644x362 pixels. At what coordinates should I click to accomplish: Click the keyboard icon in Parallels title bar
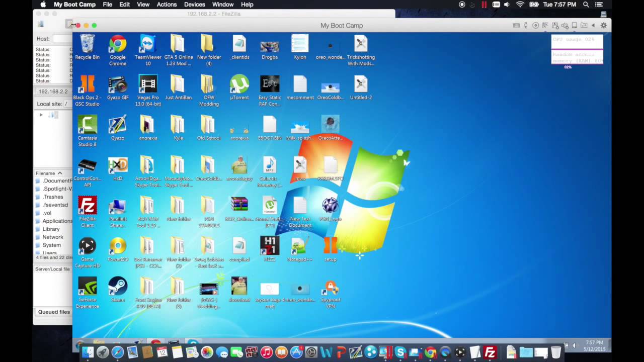516,26
